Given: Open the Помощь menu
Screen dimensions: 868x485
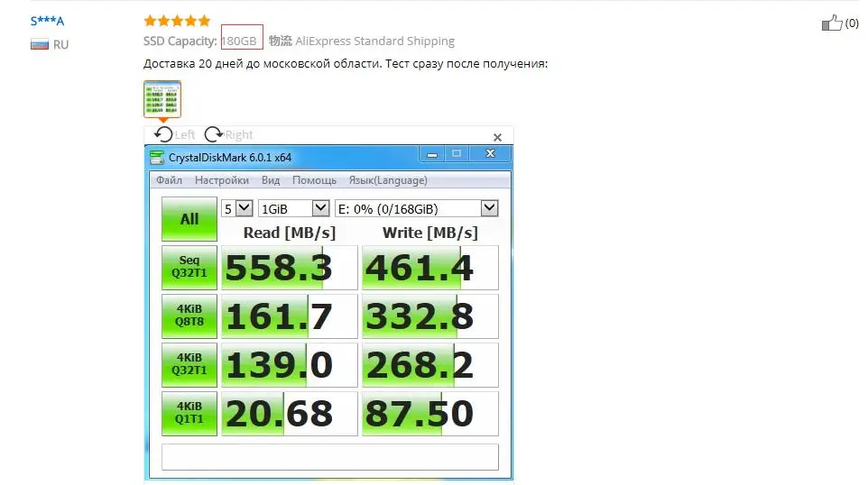Looking at the screenshot, I should click(314, 180).
